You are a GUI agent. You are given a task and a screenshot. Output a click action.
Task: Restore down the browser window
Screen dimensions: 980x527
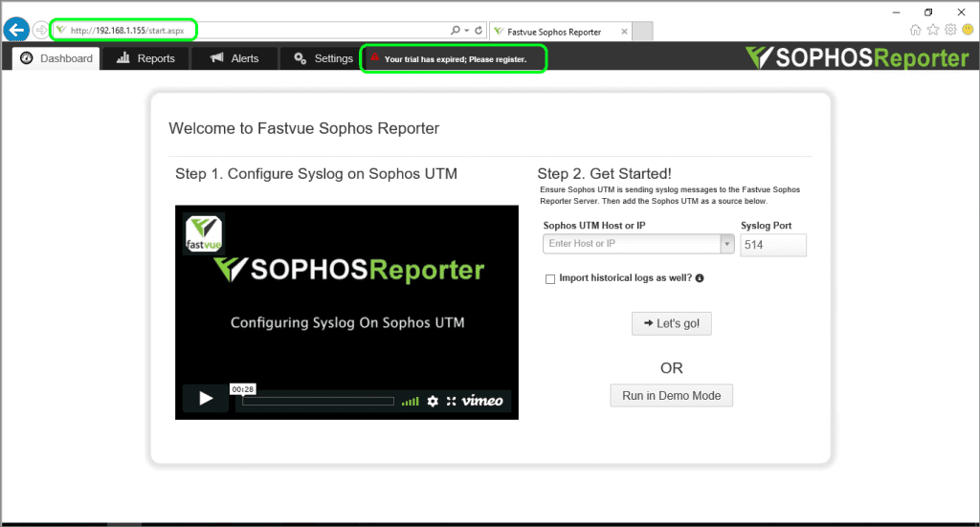pyautogui.click(x=928, y=11)
